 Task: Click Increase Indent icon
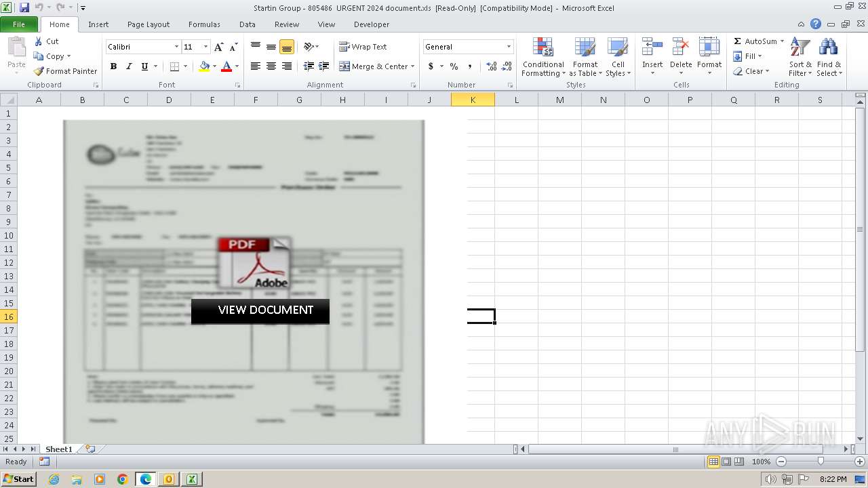pyautogui.click(x=324, y=66)
